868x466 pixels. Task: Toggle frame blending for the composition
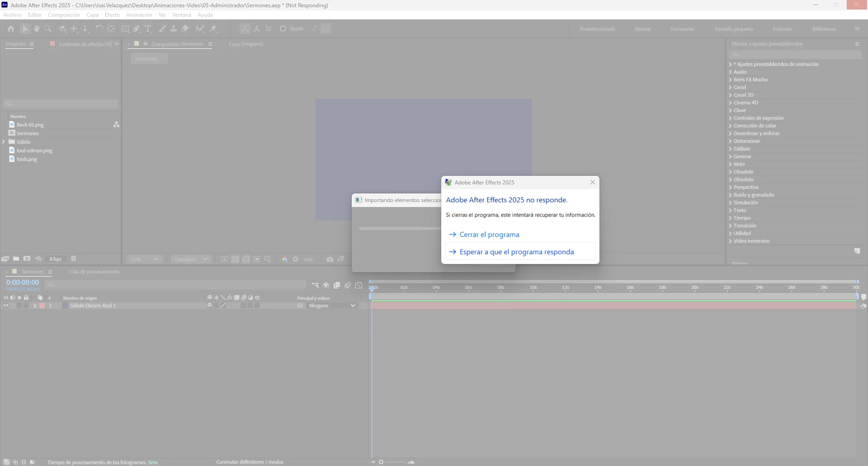pyautogui.click(x=337, y=285)
